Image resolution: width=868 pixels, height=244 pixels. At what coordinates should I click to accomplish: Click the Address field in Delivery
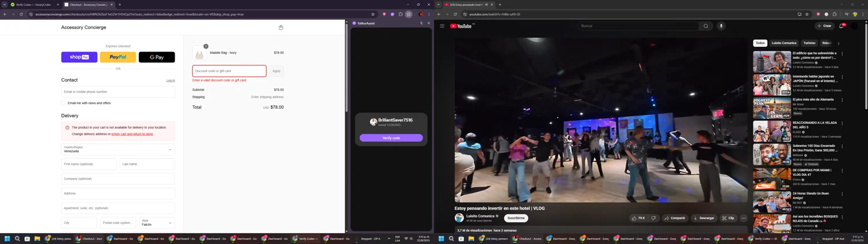(x=118, y=194)
